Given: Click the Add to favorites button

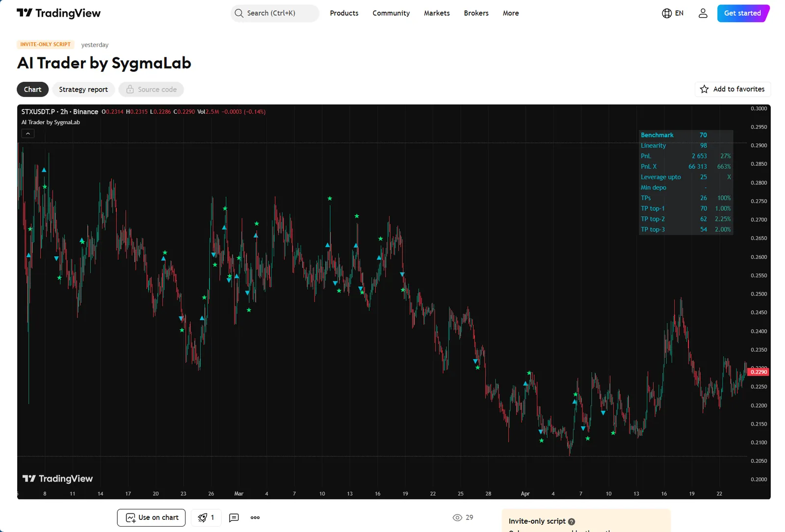Looking at the screenshot, I should tap(733, 89).
